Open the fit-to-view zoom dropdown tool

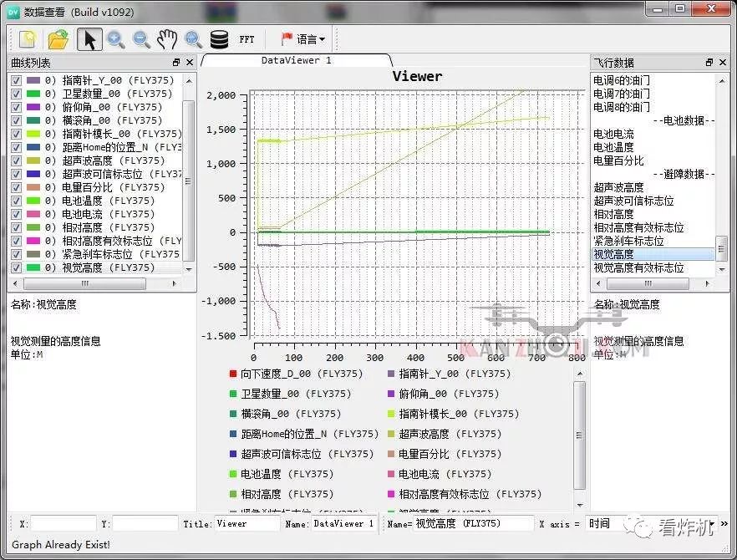191,39
